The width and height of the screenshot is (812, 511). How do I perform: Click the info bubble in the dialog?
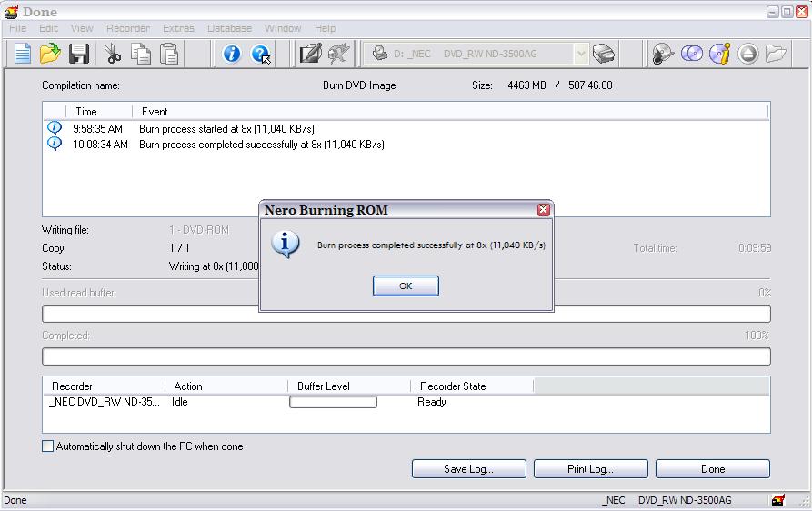coord(286,245)
